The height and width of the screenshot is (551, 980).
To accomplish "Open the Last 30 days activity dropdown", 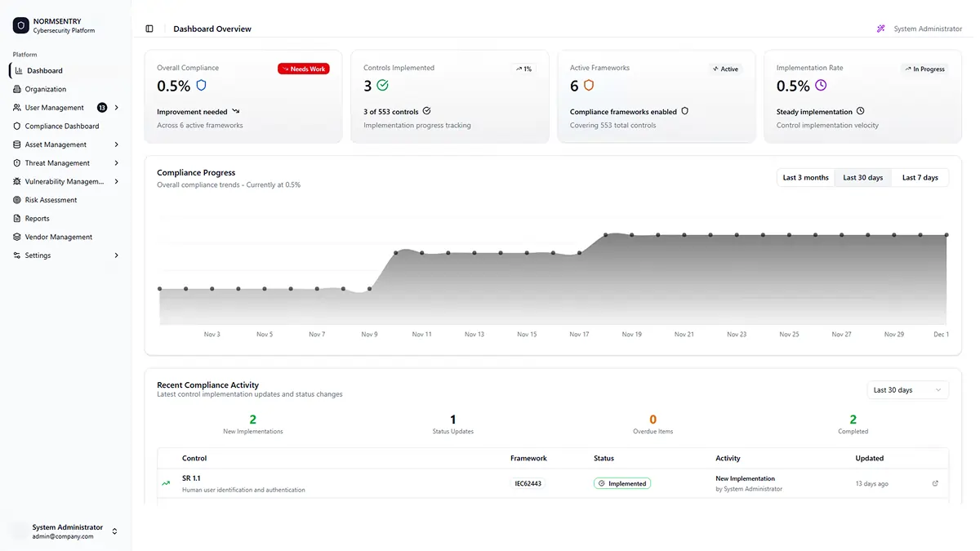I will click(x=907, y=390).
